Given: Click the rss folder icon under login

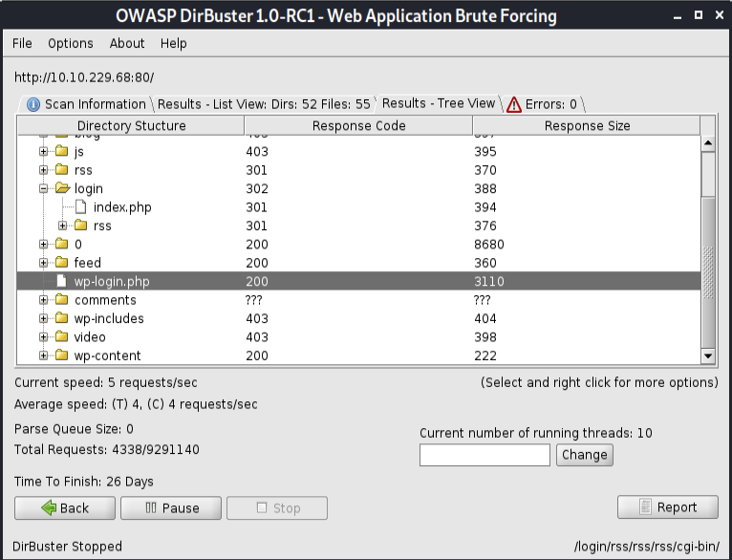Looking at the screenshot, I should (81, 226).
